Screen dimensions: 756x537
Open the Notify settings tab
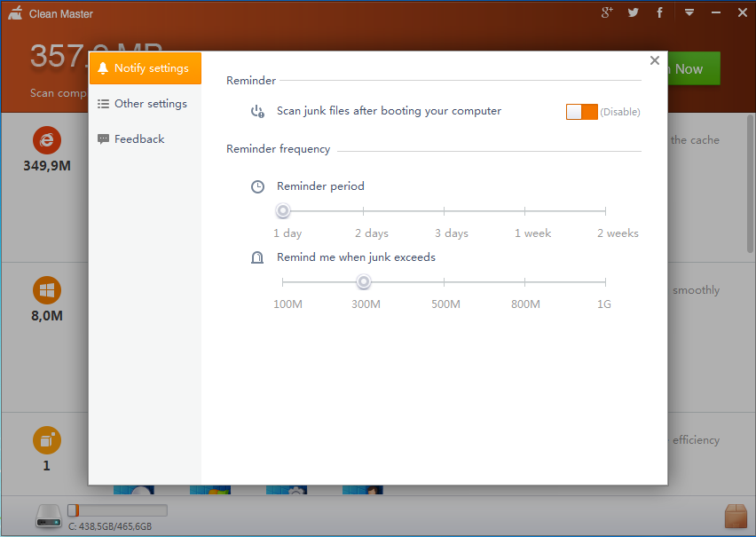pos(146,68)
